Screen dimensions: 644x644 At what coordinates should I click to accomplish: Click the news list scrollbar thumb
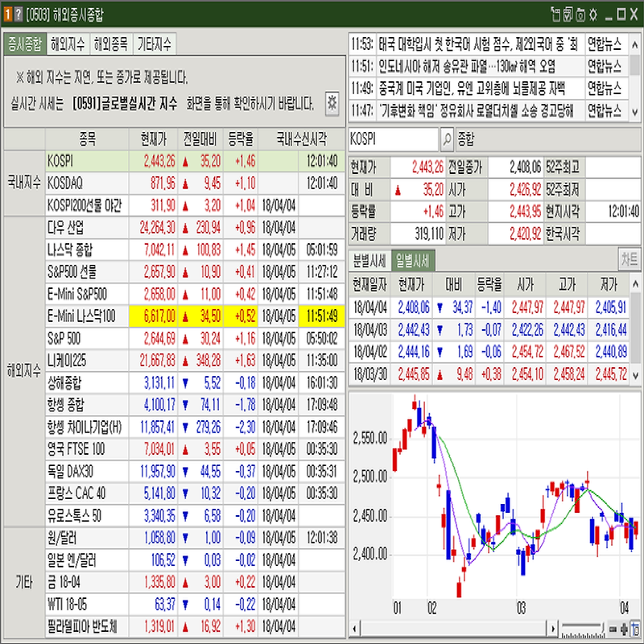[x=634, y=64]
